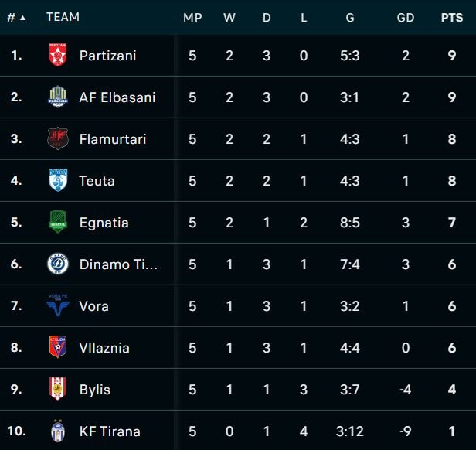Open the Partizani team name link
This screenshot has width=476, height=450.
(x=107, y=56)
